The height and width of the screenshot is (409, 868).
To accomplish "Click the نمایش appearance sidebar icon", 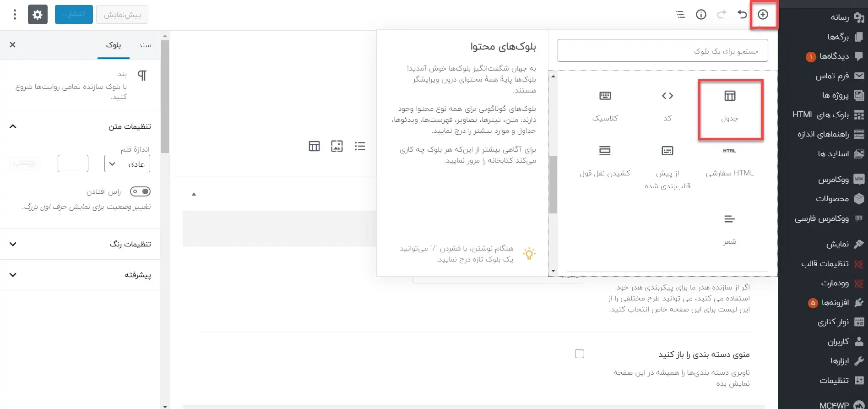I will pyautogui.click(x=859, y=244).
